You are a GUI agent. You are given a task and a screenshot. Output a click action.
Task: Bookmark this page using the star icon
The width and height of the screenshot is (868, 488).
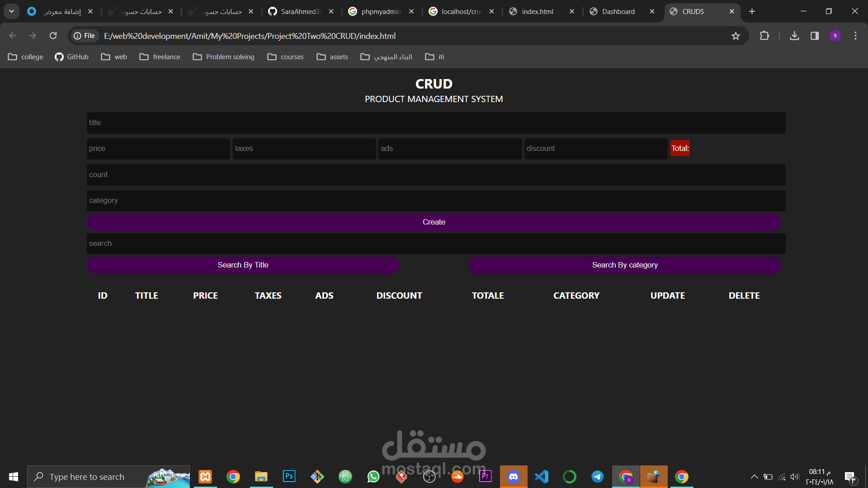[736, 36]
